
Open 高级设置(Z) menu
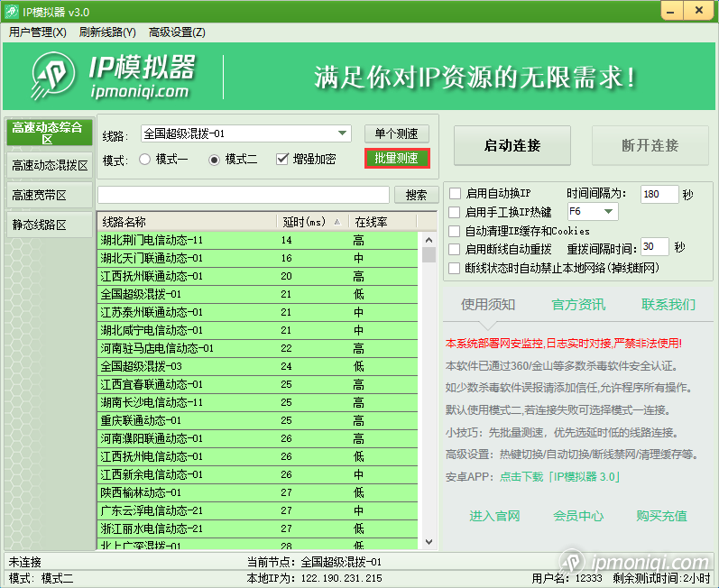pos(177,32)
